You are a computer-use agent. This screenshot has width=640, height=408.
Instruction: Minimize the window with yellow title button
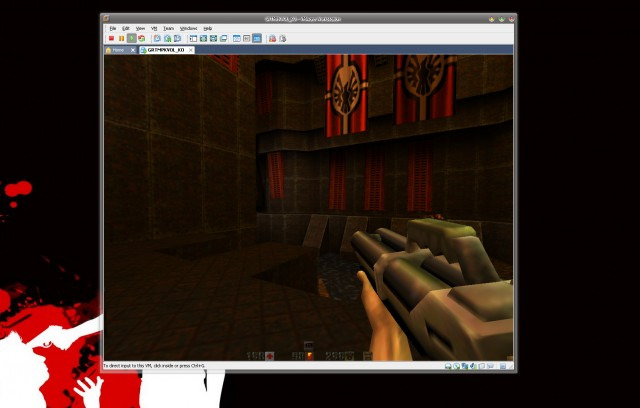tap(492, 19)
